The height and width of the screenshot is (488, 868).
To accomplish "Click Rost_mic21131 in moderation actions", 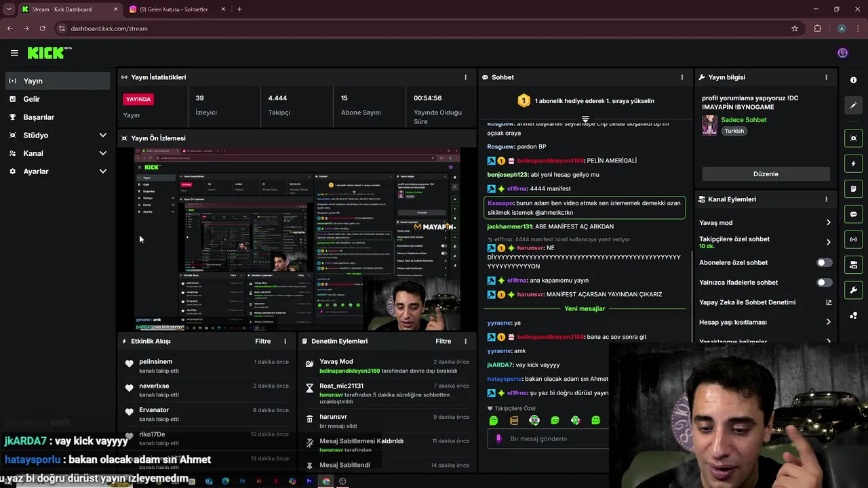I will tap(341, 386).
